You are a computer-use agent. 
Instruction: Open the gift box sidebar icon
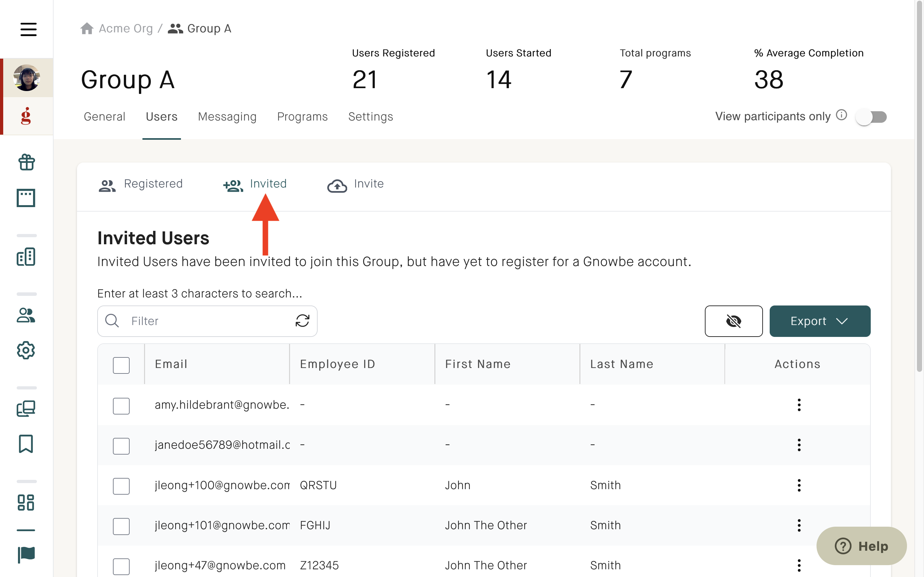click(x=26, y=162)
